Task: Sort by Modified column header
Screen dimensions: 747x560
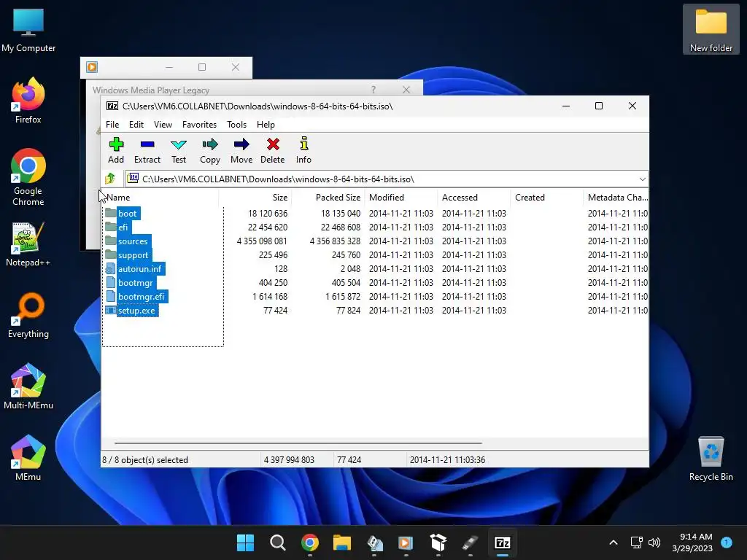Action: pos(401,197)
